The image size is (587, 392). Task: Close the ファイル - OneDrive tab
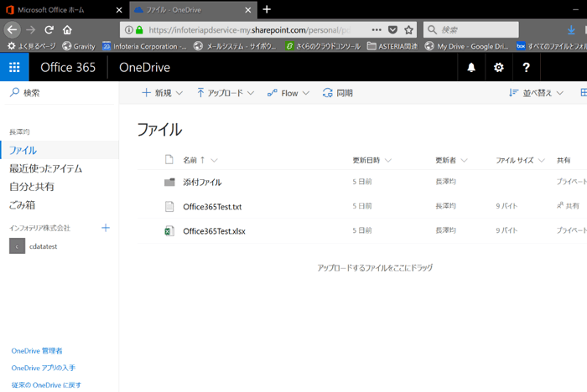248,10
